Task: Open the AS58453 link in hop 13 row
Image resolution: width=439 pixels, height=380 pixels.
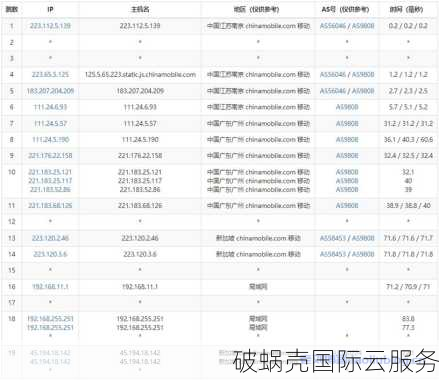Action: [333, 238]
